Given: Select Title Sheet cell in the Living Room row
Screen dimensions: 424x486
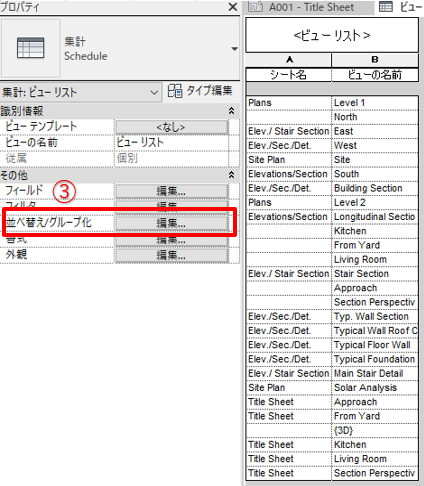Looking at the screenshot, I should [x=289, y=459].
